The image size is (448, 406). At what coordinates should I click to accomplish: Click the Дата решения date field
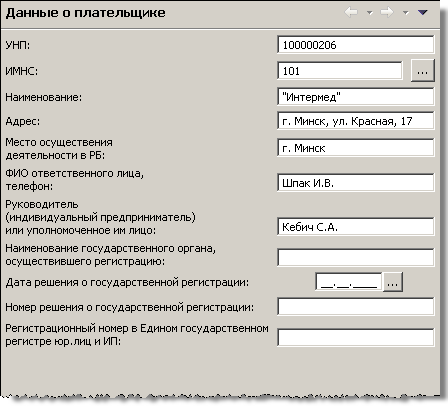[349, 282]
